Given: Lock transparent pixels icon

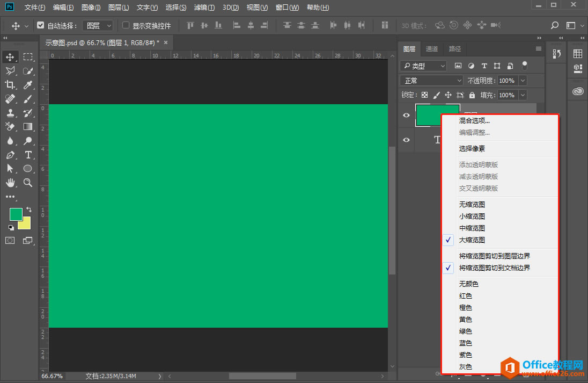Looking at the screenshot, I should 424,95.
